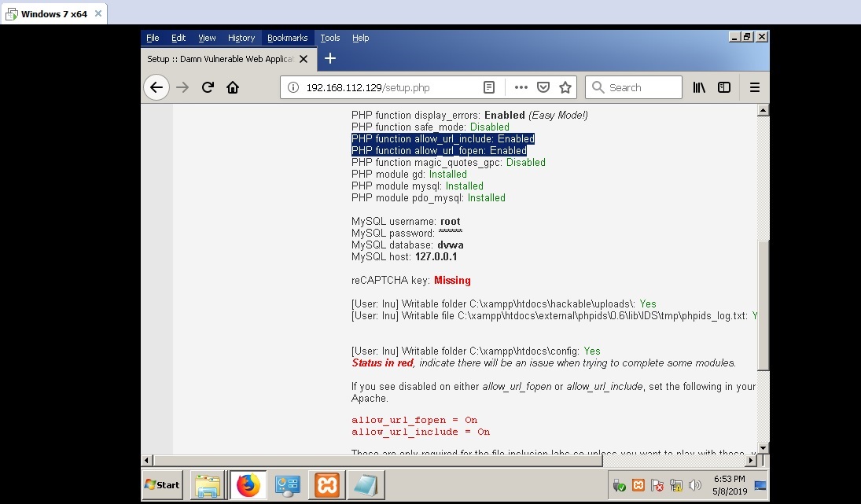Open the History menu
Screen dimensions: 861x504
tap(241, 38)
